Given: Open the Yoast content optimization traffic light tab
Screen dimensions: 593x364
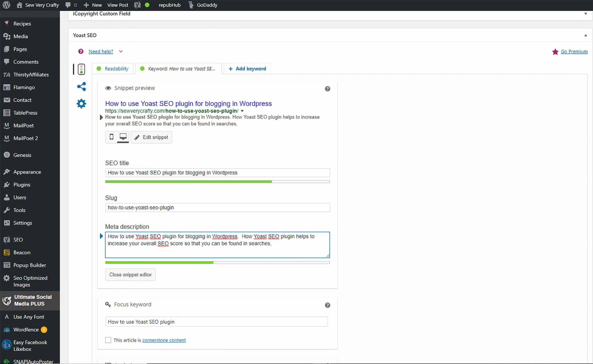Looking at the screenshot, I should click(x=81, y=69).
